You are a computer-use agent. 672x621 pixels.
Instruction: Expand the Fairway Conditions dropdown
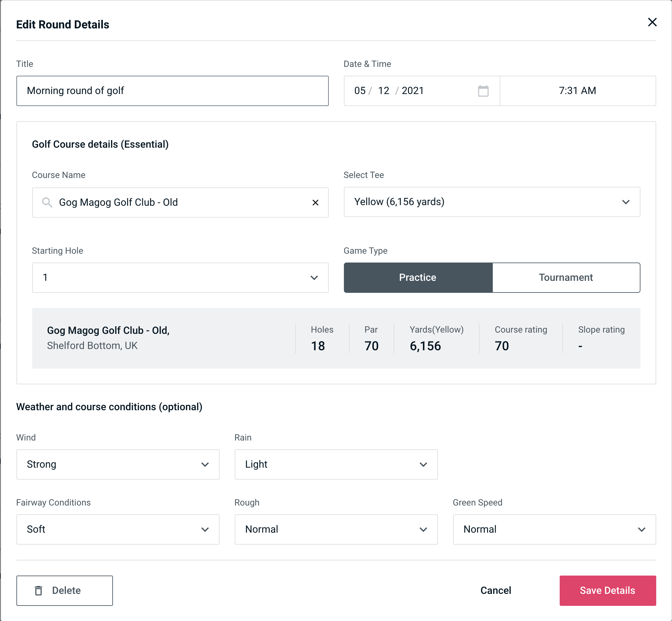coord(118,529)
